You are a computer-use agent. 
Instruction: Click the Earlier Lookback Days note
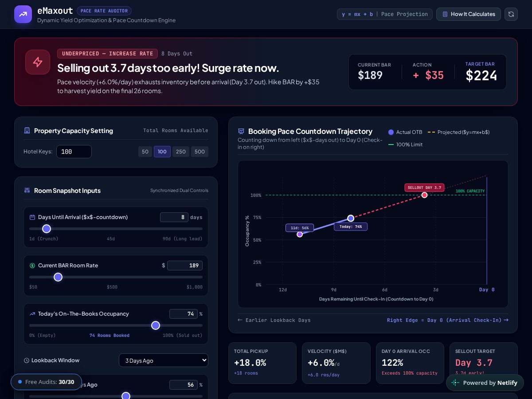coord(274,320)
